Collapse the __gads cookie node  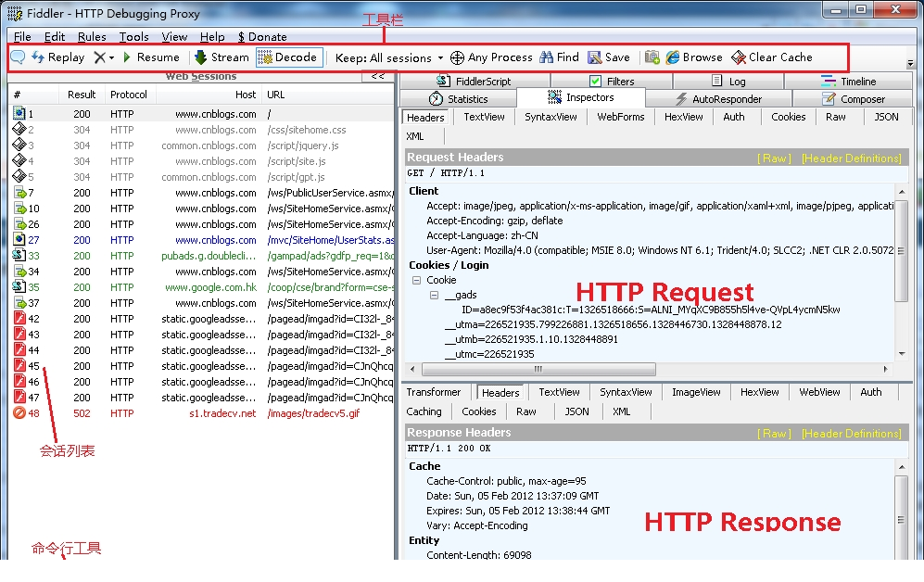[435, 295]
